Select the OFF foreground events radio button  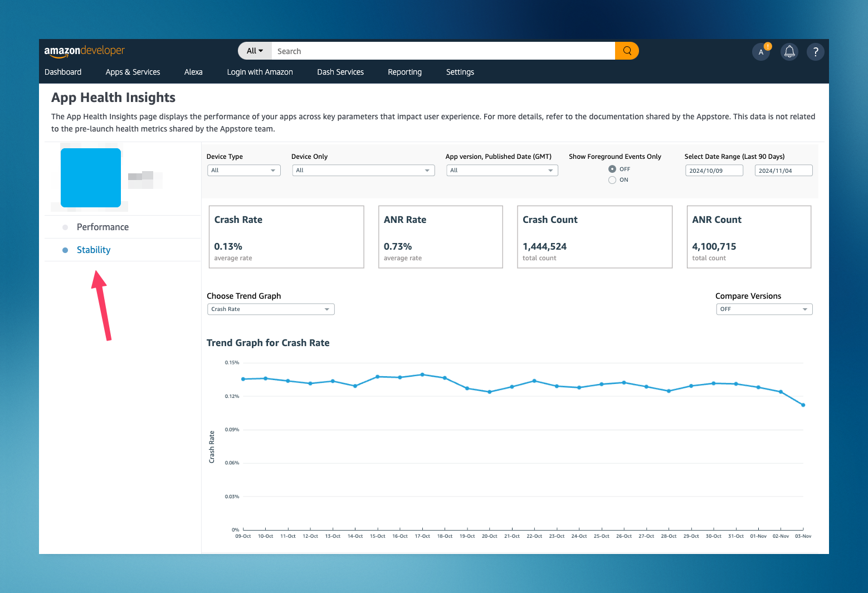pyautogui.click(x=612, y=169)
